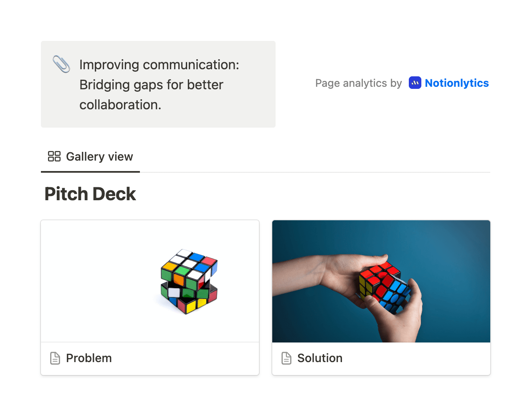This screenshot has height=418, width=532.
Task: Click the Notionlytics logo icon
Action: click(415, 83)
